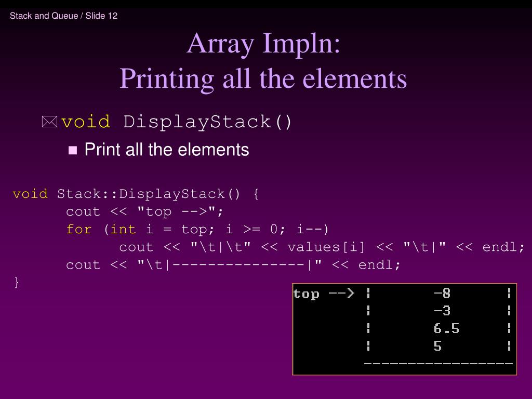Image resolution: width=532 pixels, height=399 pixels.
Task: Click the value -3 in the console output
Action: tap(442, 311)
